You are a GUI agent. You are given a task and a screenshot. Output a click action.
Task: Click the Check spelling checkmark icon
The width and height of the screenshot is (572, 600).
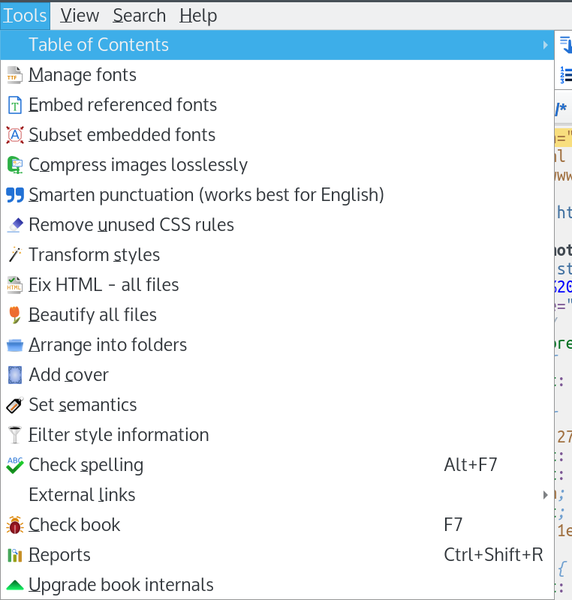pyautogui.click(x=15, y=465)
